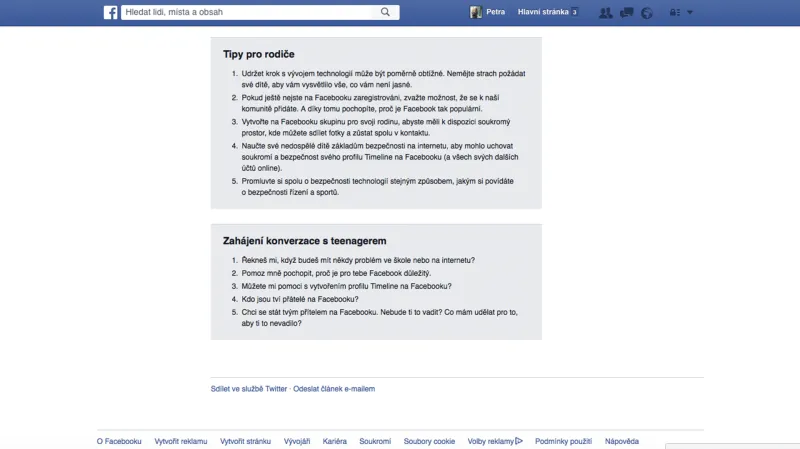Click tip 'Naučte své nedospělé dítě základům'
This screenshot has height=449, width=800.
click(380, 157)
